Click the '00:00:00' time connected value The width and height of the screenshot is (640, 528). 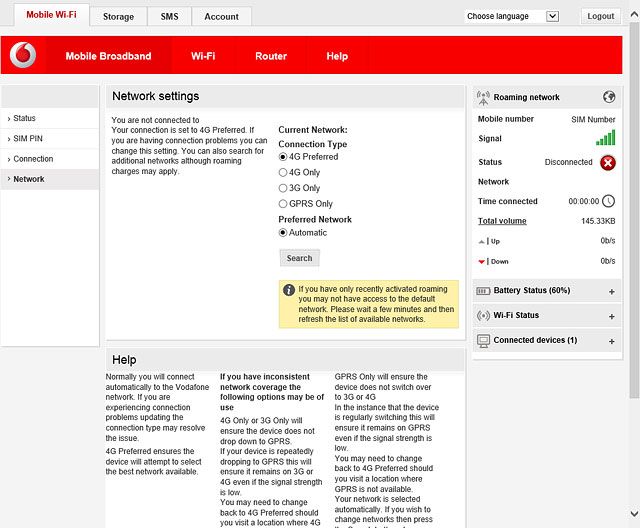[584, 201]
